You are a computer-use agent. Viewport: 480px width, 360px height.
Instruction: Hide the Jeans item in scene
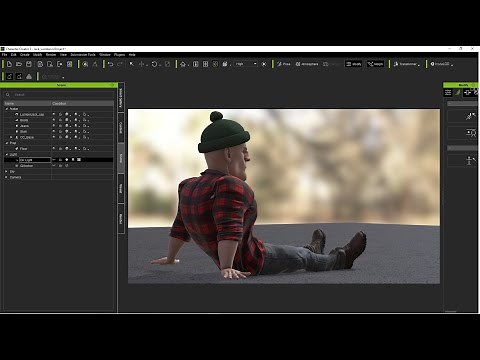[54, 126]
